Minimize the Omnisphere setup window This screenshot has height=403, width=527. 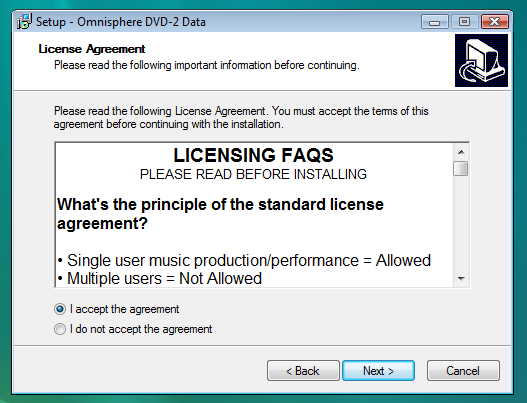pyautogui.click(x=435, y=22)
